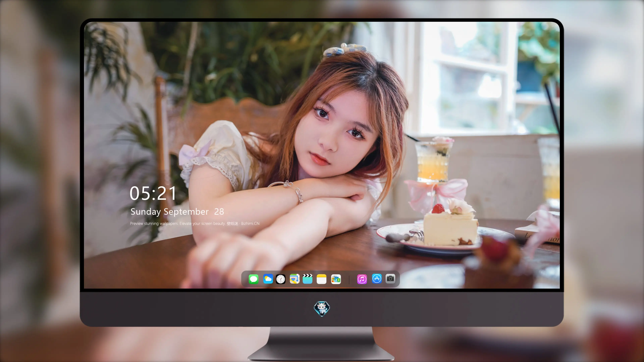Open the blue App Store icon
The image size is (644, 362).
377,278
